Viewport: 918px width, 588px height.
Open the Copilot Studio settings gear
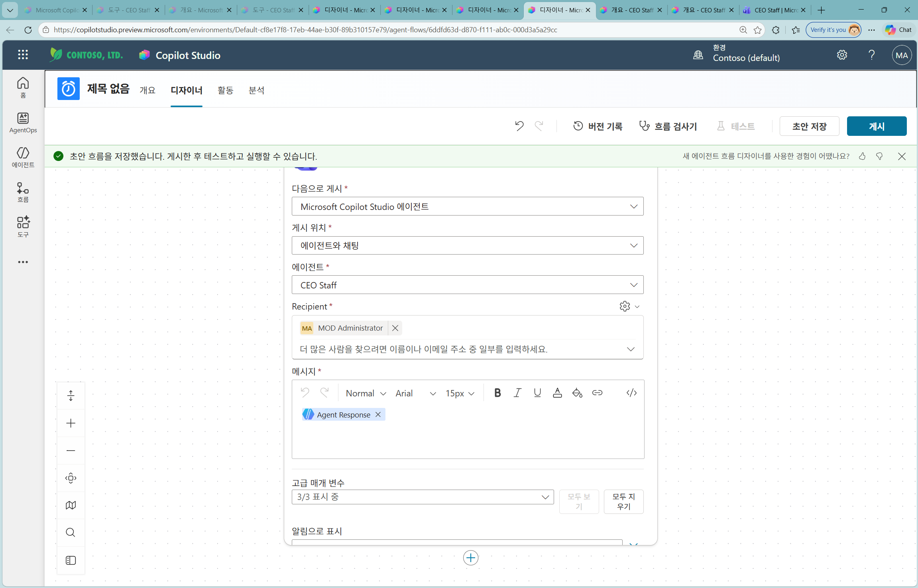[842, 55]
